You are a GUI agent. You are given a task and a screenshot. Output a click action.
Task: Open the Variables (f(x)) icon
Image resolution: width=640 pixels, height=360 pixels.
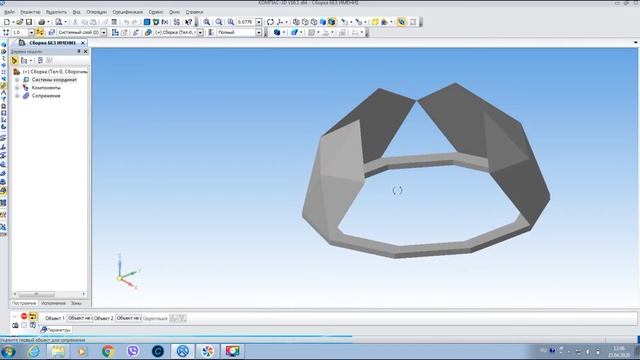(x=165, y=22)
